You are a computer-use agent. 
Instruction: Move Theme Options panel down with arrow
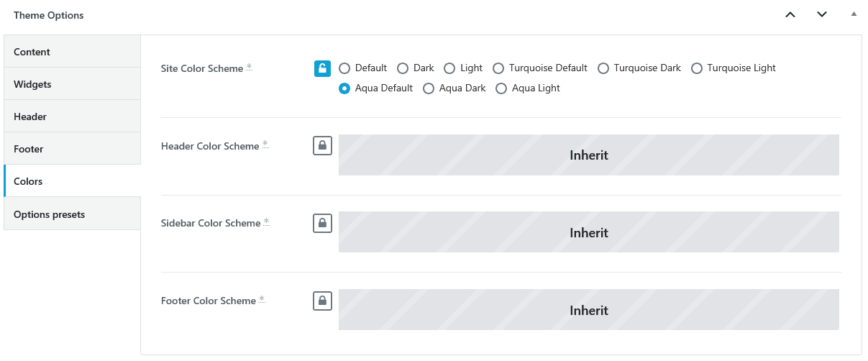[822, 14]
